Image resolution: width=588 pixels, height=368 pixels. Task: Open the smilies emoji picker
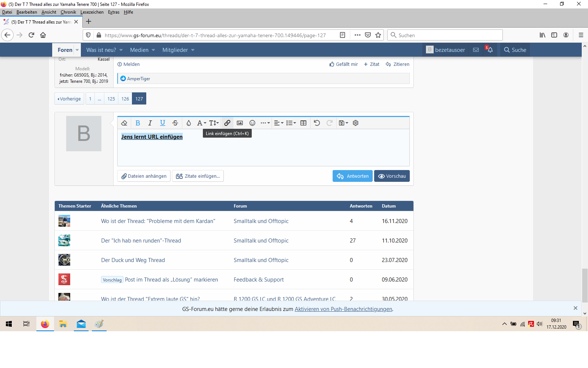coord(252,123)
